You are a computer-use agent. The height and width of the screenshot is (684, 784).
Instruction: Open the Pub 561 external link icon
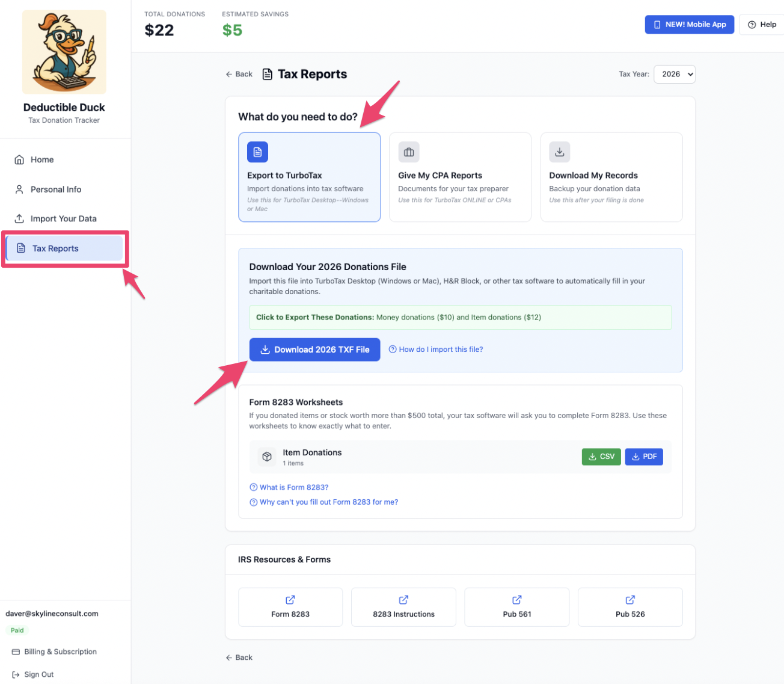(517, 600)
